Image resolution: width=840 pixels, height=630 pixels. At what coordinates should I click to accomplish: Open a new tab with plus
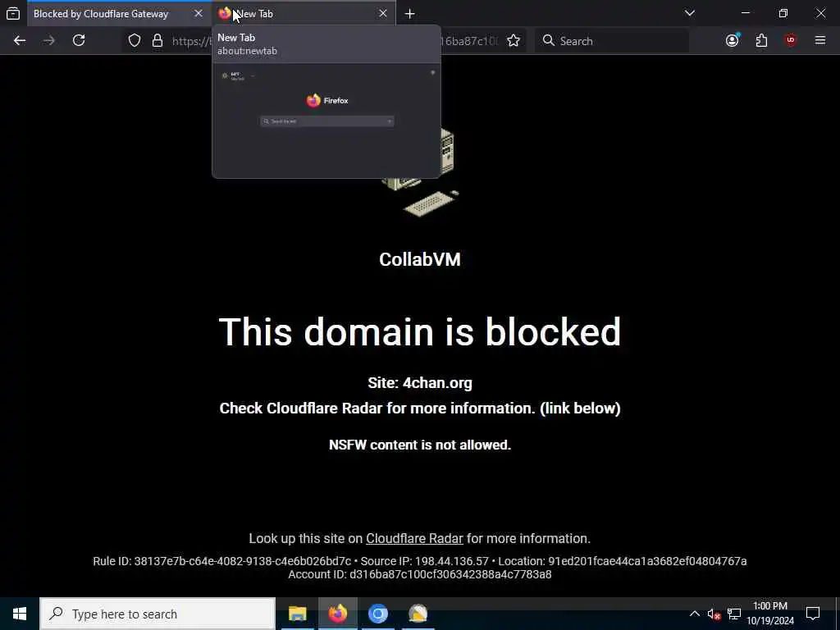click(x=410, y=14)
